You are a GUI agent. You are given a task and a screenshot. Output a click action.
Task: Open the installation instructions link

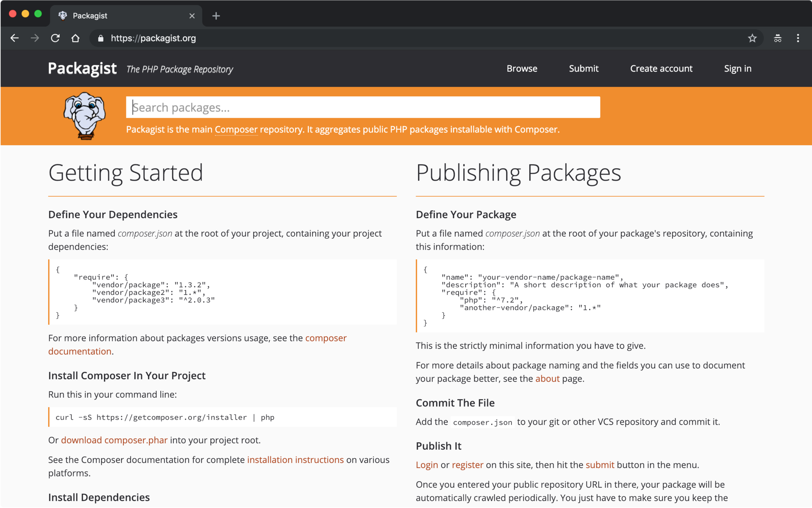[295, 460]
